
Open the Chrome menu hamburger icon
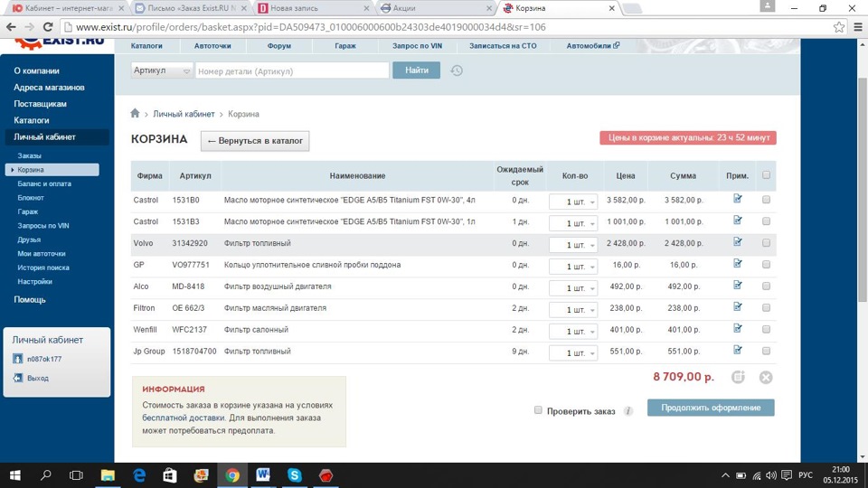857,26
